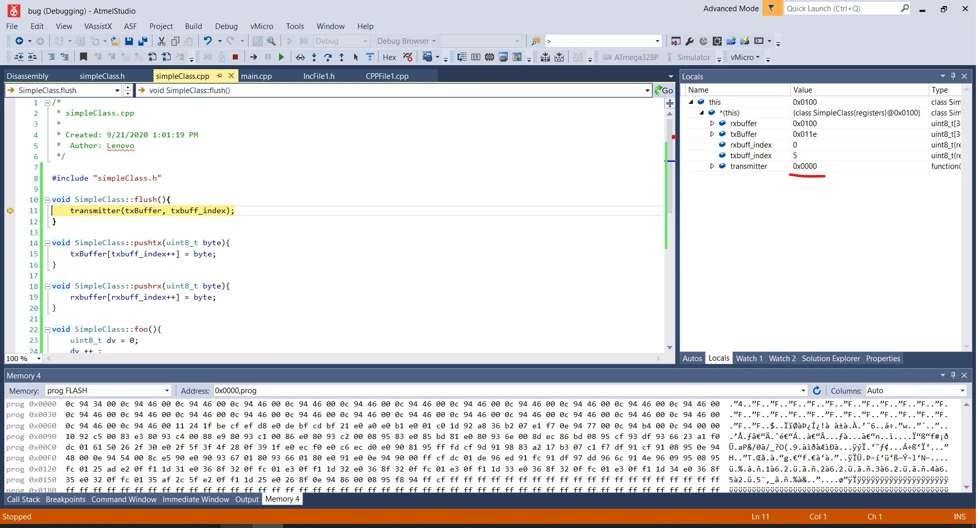Expand rxbuffer in Locals
Image resolution: width=980 pixels, height=528 pixels.
tap(712, 124)
